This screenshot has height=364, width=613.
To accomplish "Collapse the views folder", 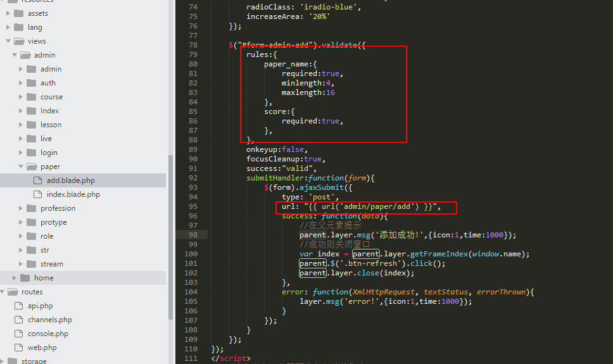I will [x=8, y=41].
